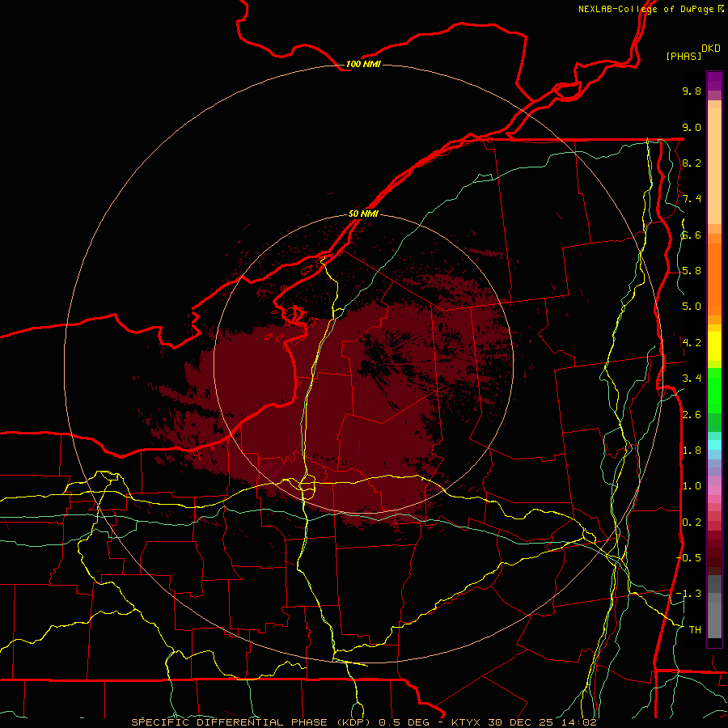Click the 8.2 scale value
728x728 pixels.
coord(692,163)
